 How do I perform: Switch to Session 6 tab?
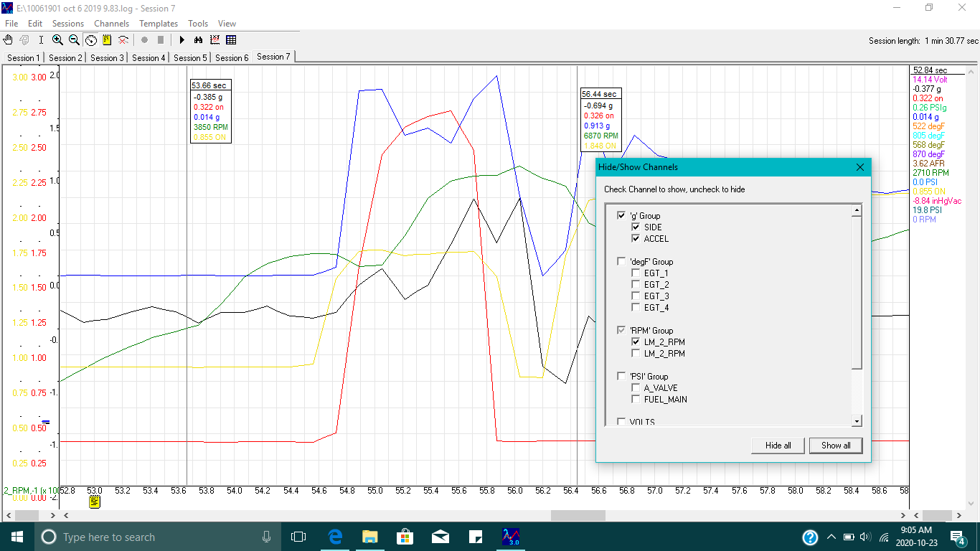231,57
